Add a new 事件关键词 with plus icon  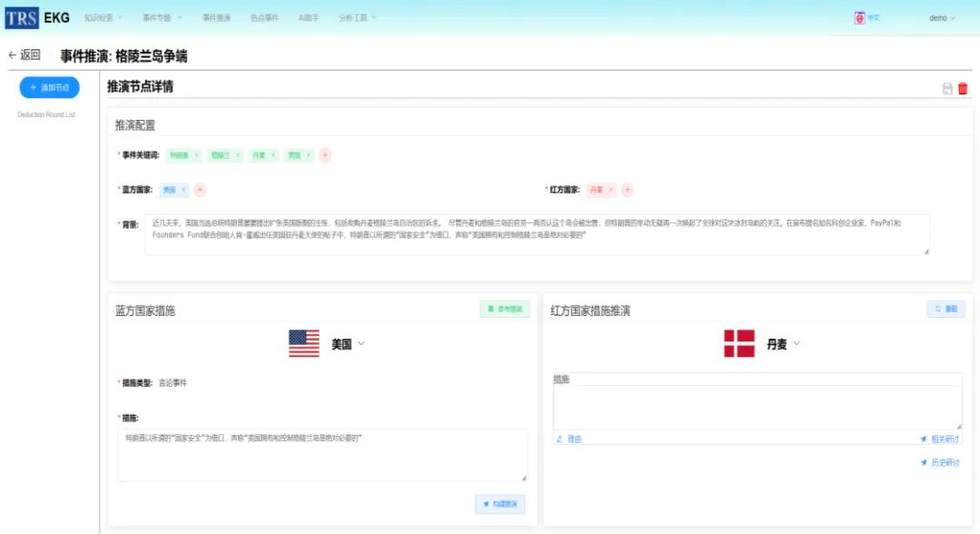[325, 155]
